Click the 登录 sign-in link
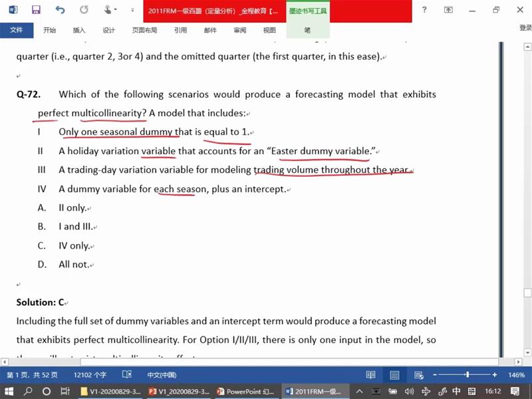The image size is (532, 399). [525, 28]
